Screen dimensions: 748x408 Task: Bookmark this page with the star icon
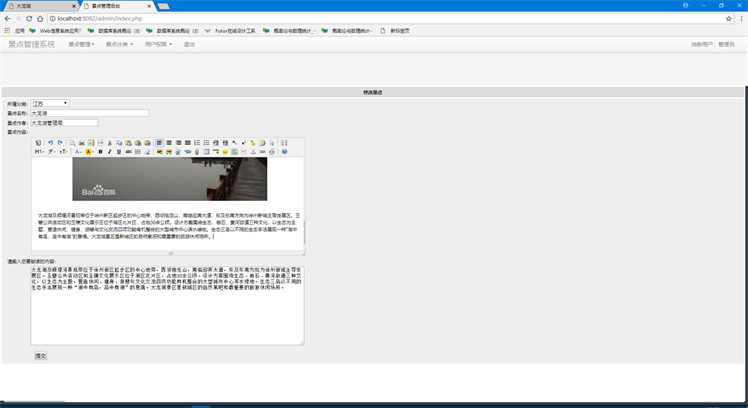click(728, 18)
